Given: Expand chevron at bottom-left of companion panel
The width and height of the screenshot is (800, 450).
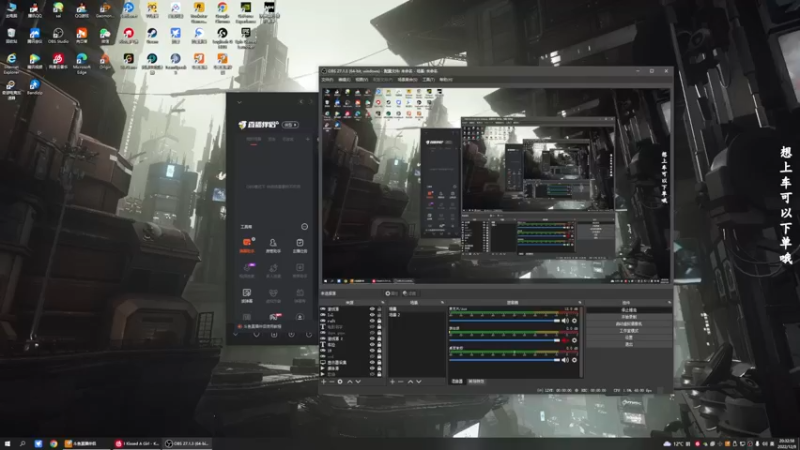Looking at the screenshot, I should pos(235,335).
